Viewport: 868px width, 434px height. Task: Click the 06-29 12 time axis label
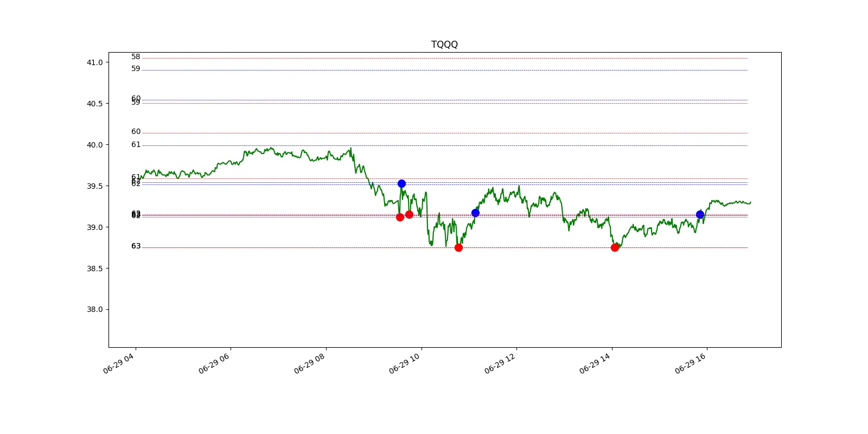pyautogui.click(x=501, y=362)
